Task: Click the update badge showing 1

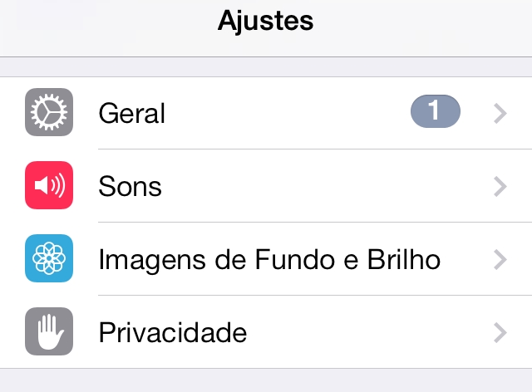Action: click(436, 111)
